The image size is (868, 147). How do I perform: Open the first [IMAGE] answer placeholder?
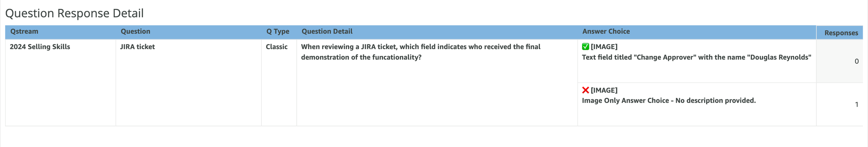[x=604, y=47]
